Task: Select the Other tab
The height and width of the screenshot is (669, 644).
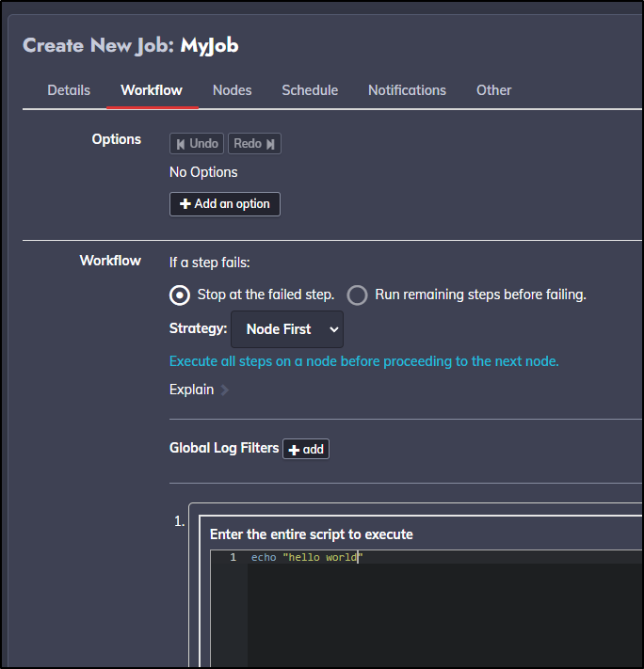Action: pyautogui.click(x=493, y=90)
